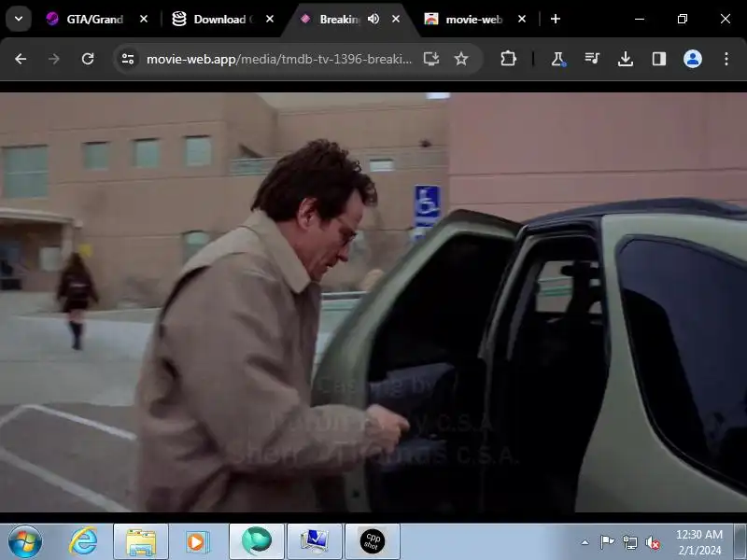Install the movie-web app icon
This screenshot has height=560, width=747.
pyautogui.click(x=431, y=59)
